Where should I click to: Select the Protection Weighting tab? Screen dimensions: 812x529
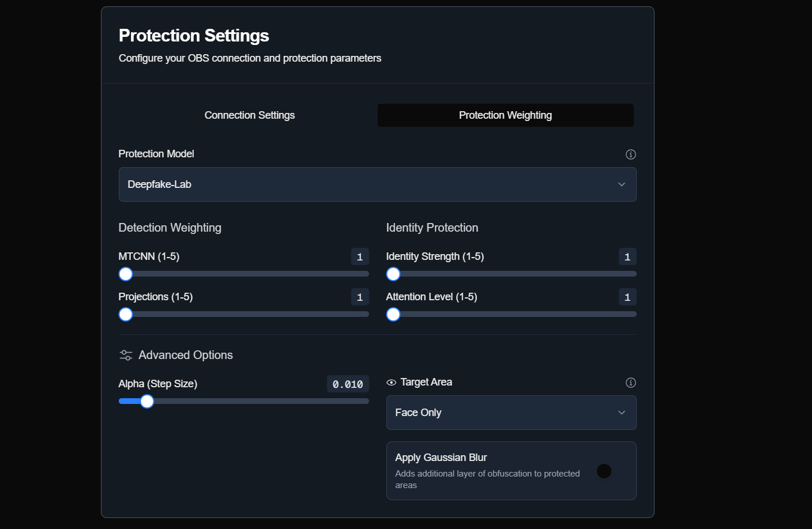click(x=505, y=115)
